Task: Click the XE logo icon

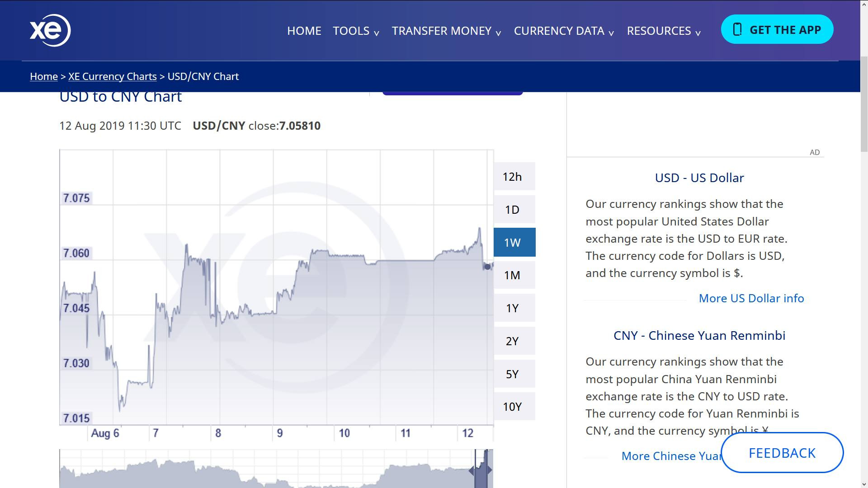Action: [x=50, y=30]
